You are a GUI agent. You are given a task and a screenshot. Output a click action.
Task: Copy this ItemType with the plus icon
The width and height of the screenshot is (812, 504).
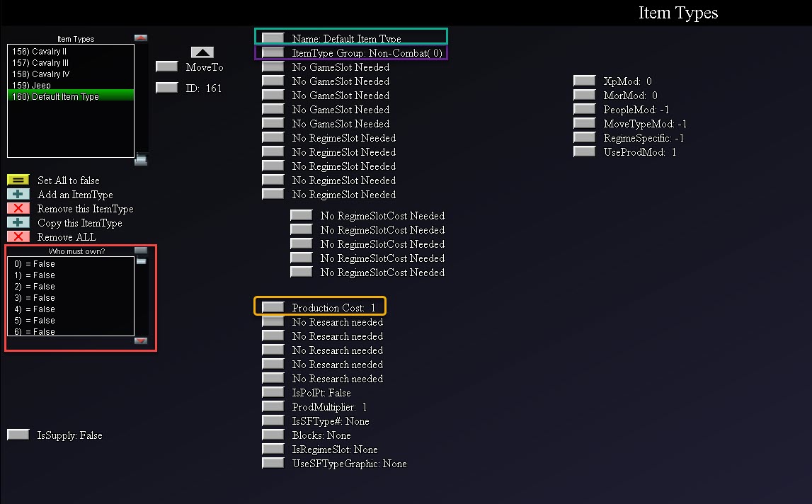coord(17,222)
